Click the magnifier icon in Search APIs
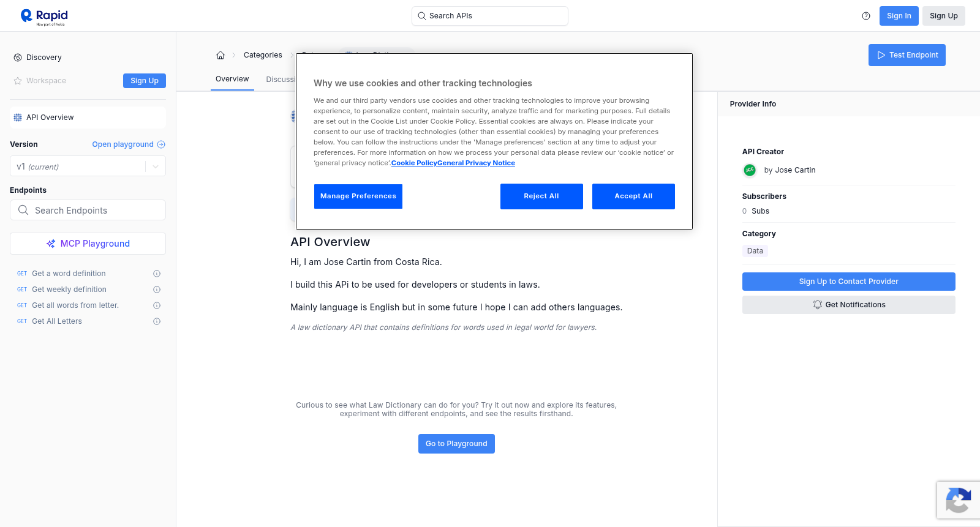The width and height of the screenshot is (980, 527). [x=421, y=16]
